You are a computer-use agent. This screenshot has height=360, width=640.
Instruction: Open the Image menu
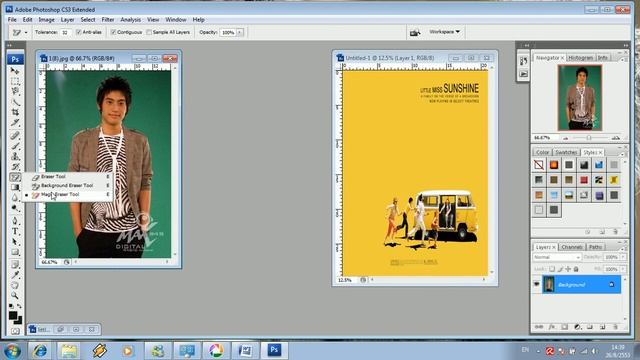(x=47, y=20)
